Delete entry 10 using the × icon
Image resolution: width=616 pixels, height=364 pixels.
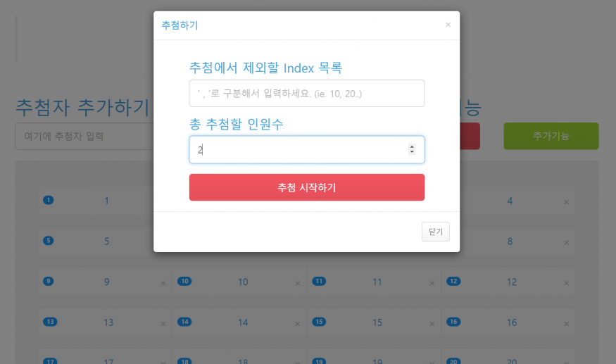click(x=297, y=283)
